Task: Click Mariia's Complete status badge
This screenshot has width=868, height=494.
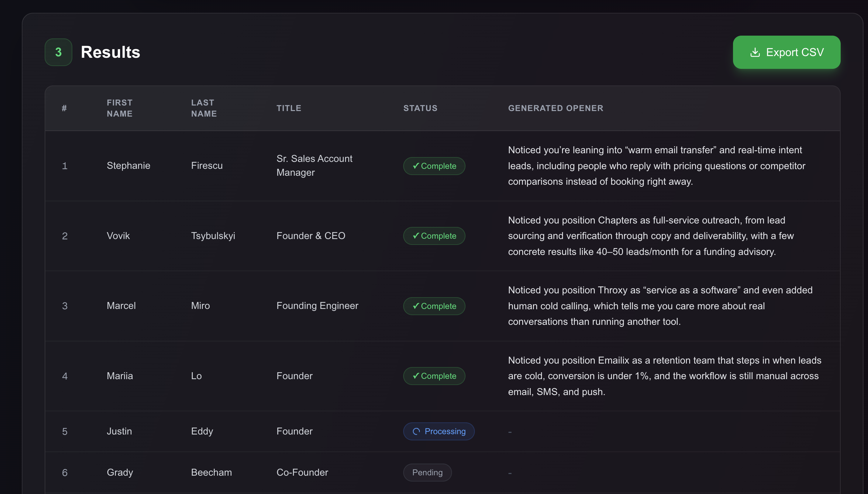Action: point(434,376)
